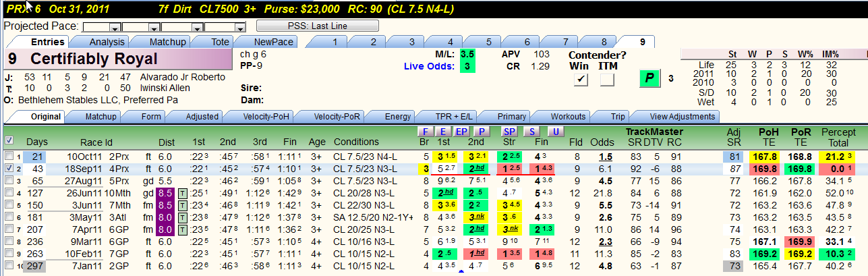Click the green Live Odds 3 value
868x276 pixels.
tap(467, 66)
